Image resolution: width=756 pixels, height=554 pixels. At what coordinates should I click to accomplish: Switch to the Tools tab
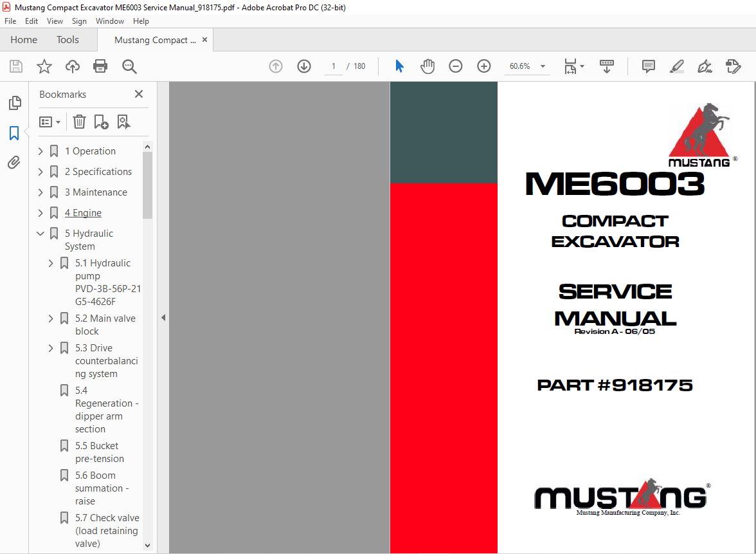click(67, 40)
